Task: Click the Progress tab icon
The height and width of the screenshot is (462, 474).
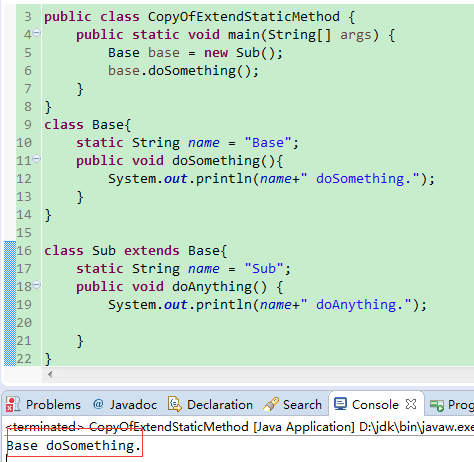Action: pos(437,405)
